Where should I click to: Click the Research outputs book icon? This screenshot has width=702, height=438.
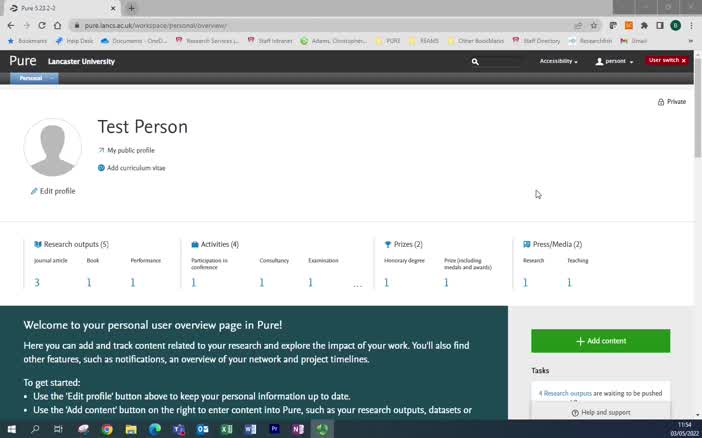click(38, 244)
